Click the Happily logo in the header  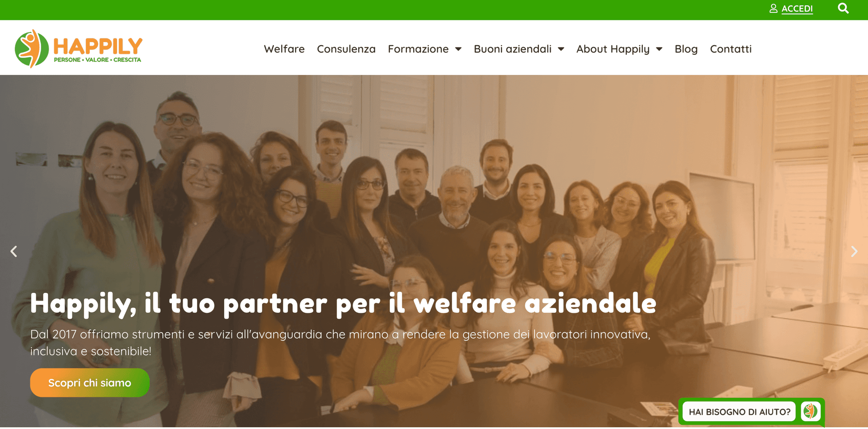[x=78, y=48]
